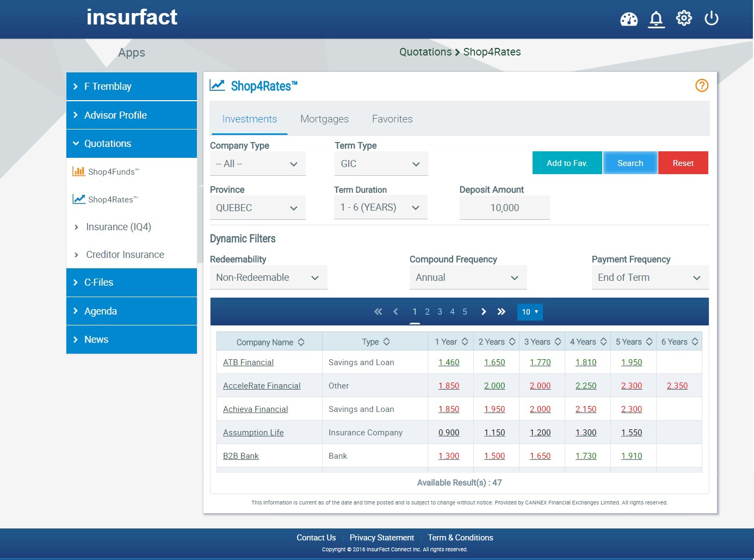Expand the F Tremblay sidebar section
754x560 pixels.
(132, 87)
